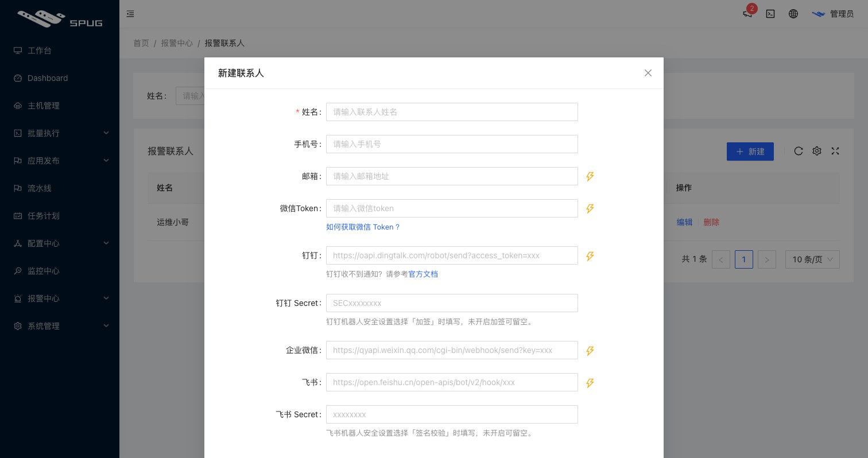This screenshot has height=458, width=868.
Task: Click 编辑 for 运维小哥
Action: [684, 222]
